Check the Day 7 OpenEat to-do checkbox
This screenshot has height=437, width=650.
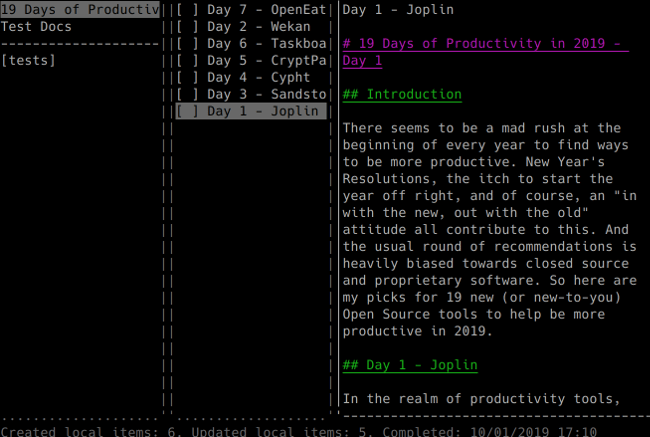click(187, 10)
